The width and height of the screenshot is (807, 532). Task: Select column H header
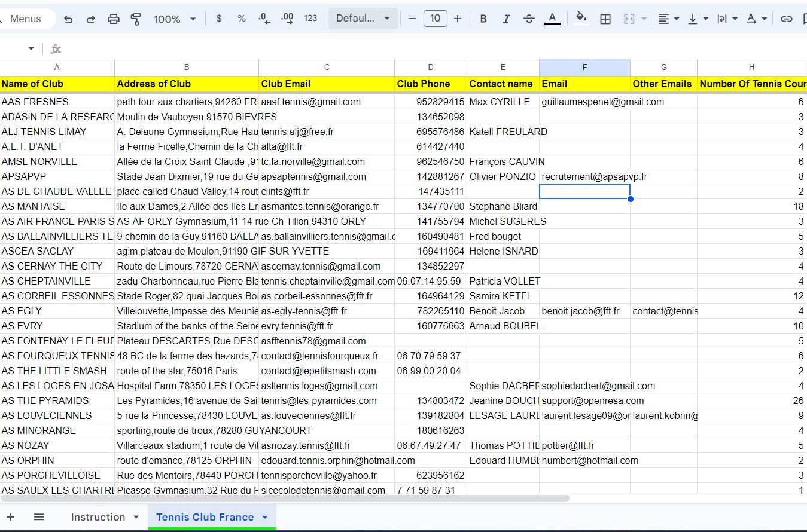tap(752, 68)
